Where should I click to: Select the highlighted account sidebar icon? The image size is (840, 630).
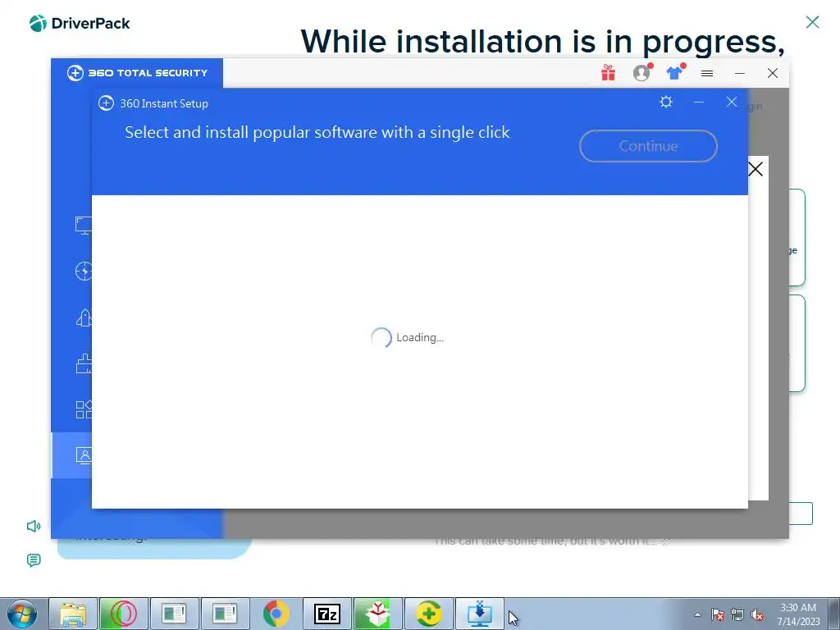coord(84,455)
